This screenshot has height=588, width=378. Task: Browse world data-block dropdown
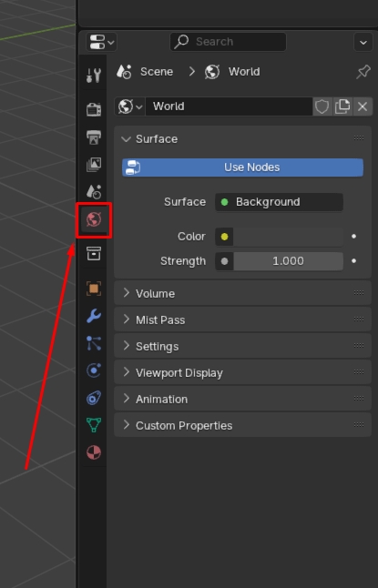coord(130,106)
